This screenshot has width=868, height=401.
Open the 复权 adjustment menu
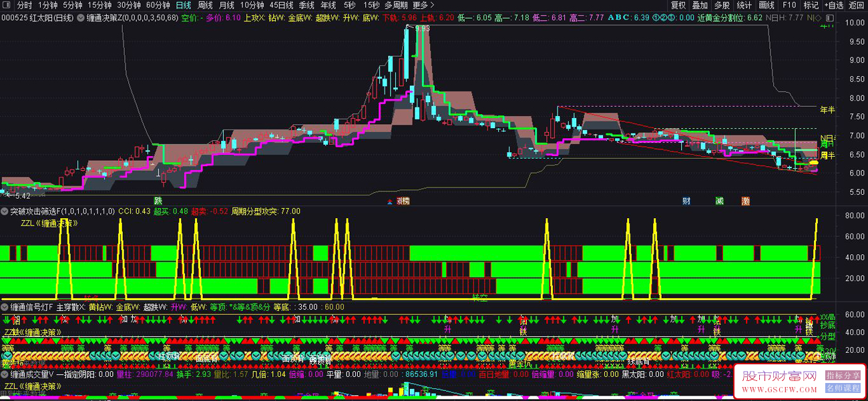coord(678,5)
